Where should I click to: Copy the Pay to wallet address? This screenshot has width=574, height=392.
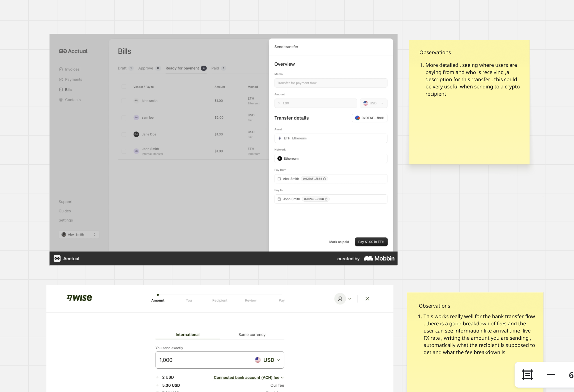(x=326, y=199)
